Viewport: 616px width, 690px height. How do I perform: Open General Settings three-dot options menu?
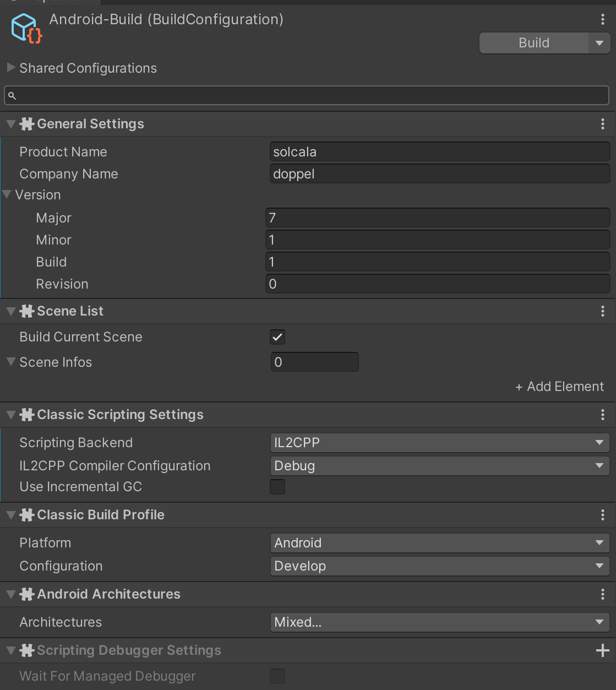tap(603, 124)
